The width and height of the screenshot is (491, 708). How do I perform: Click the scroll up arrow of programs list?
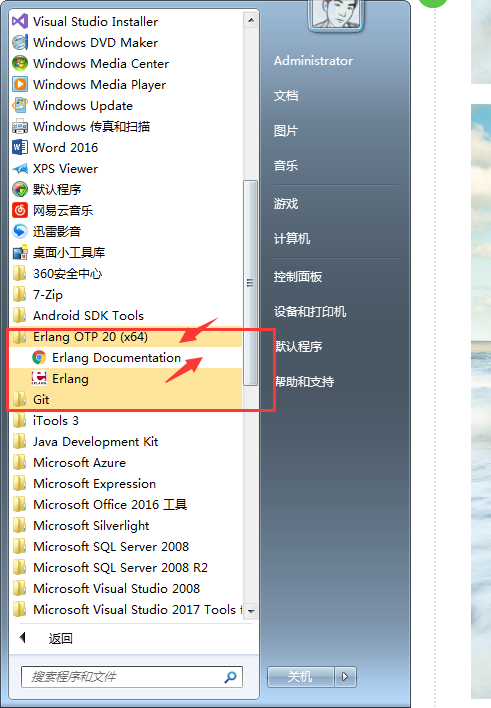[x=251, y=20]
